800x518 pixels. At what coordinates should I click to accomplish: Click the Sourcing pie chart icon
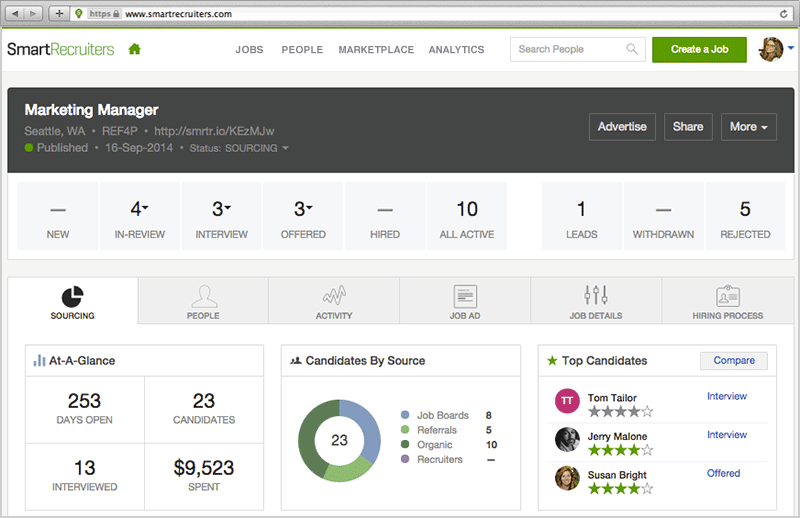pyautogui.click(x=72, y=297)
